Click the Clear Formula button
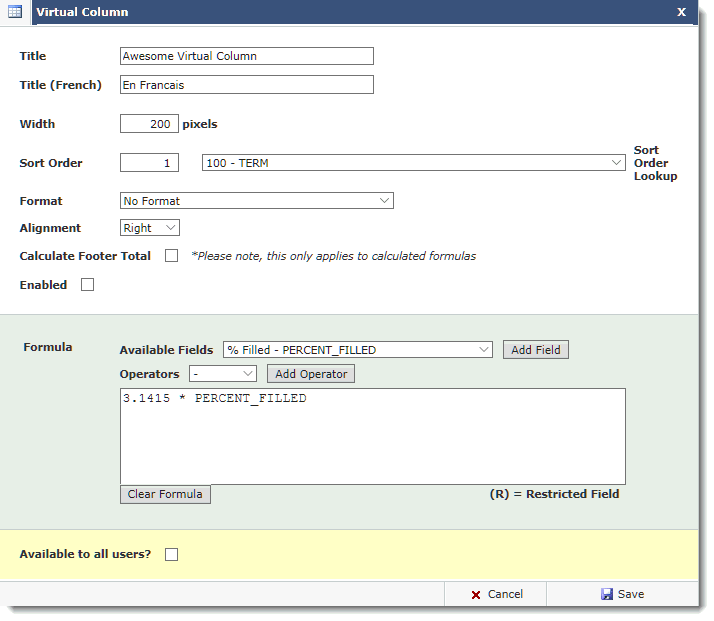Viewport: 714px width, 621px height. click(165, 494)
